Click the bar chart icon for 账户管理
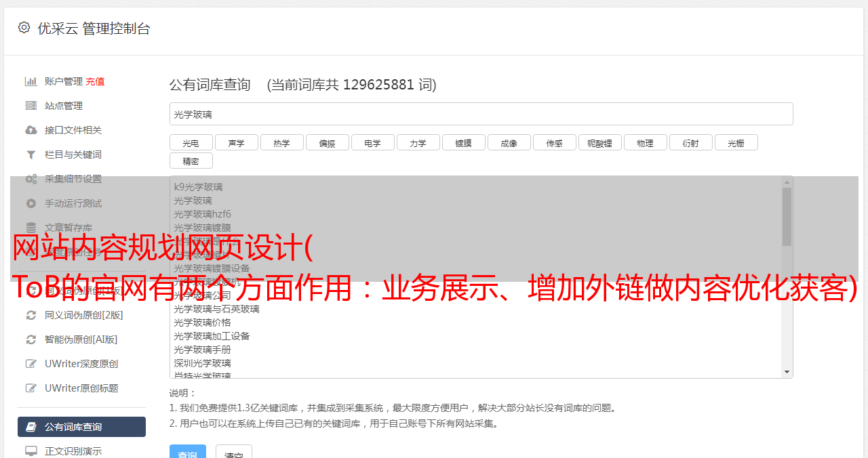The image size is (868, 458). tap(31, 81)
